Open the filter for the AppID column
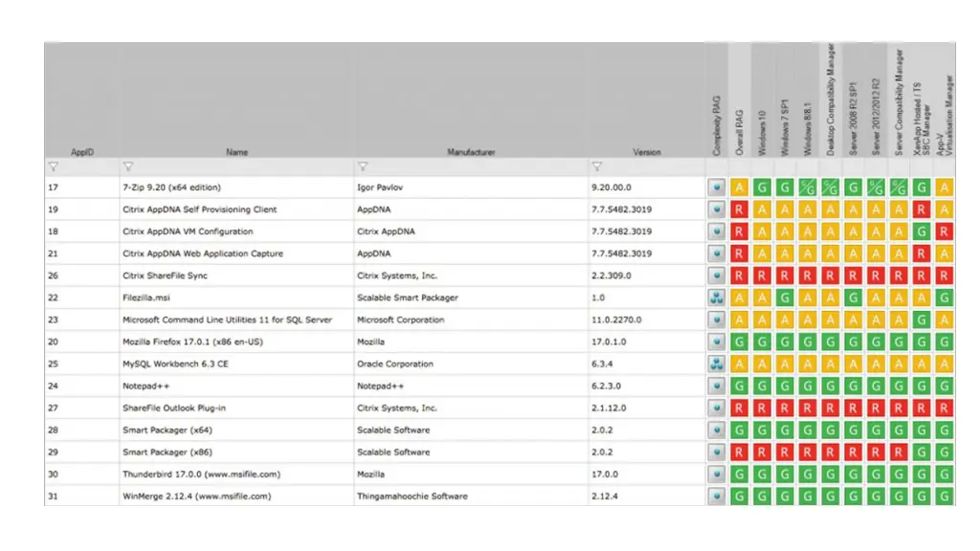Viewport: 980px width, 551px height. 54,166
